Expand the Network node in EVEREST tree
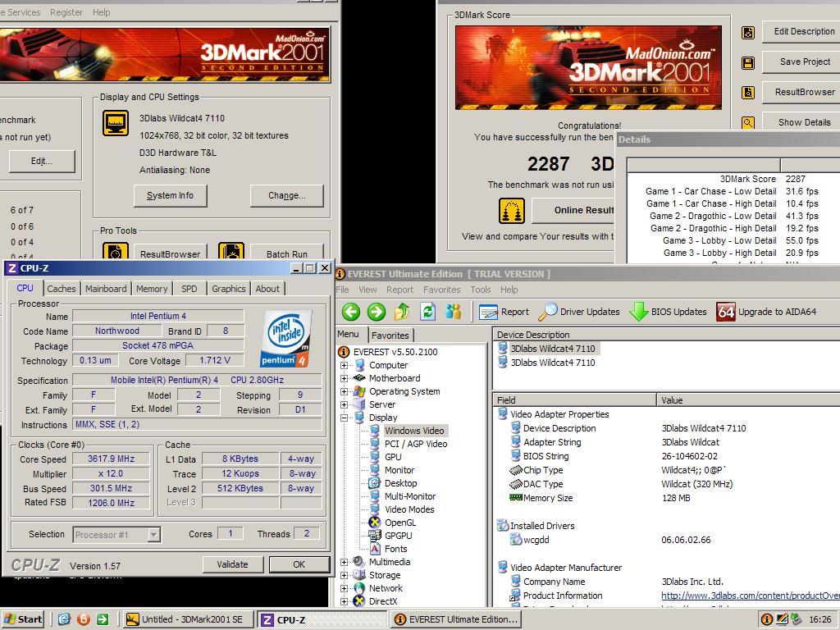The height and width of the screenshot is (630, 840). (x=344, y=588)
